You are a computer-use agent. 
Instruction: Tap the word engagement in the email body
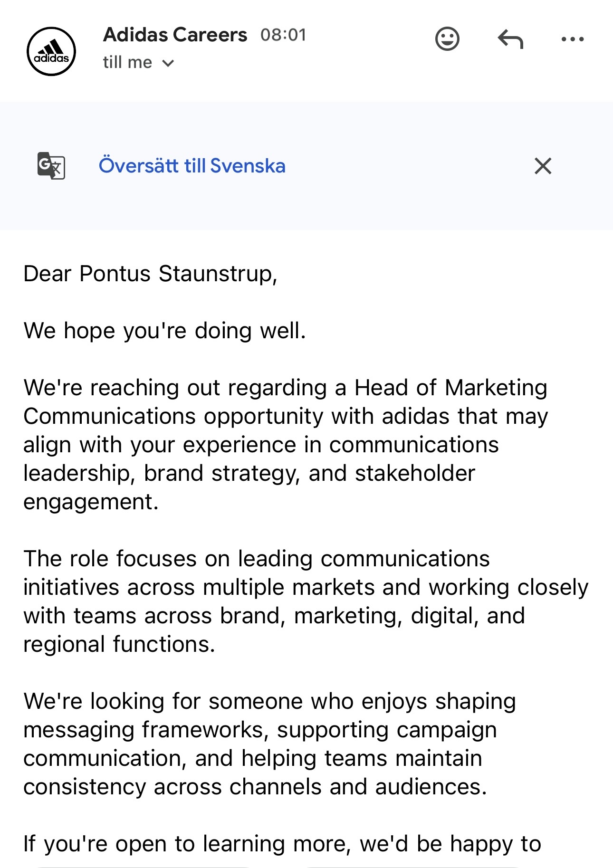(91, 503)
